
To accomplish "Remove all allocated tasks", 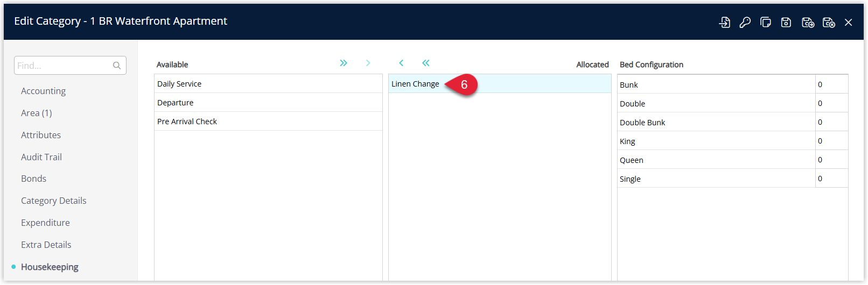I will pos(426,63).
